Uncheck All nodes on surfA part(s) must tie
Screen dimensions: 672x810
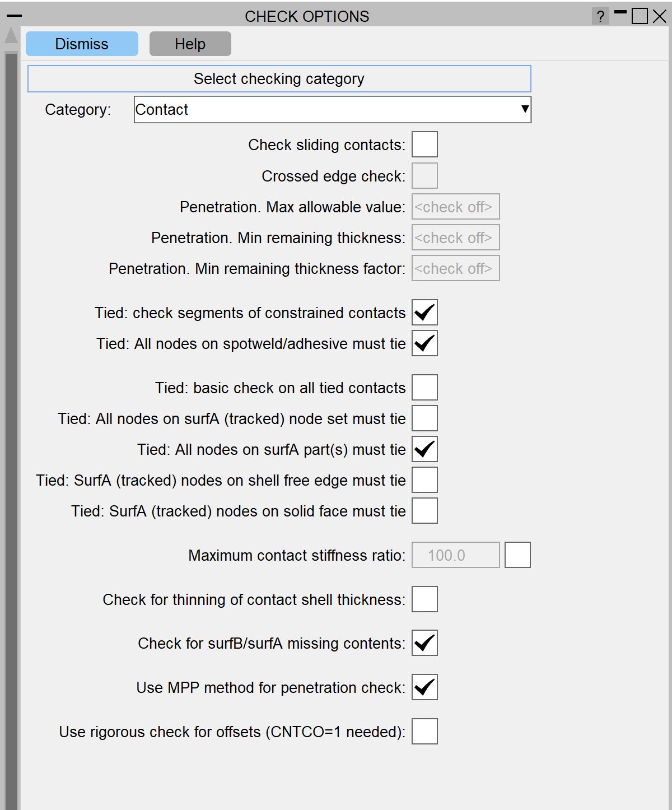coord(424,449)
